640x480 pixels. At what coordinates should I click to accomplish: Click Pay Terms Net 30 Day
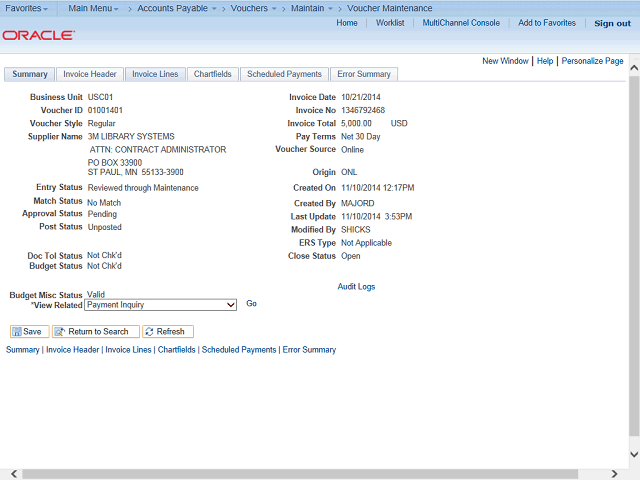[x=360, y=136]
